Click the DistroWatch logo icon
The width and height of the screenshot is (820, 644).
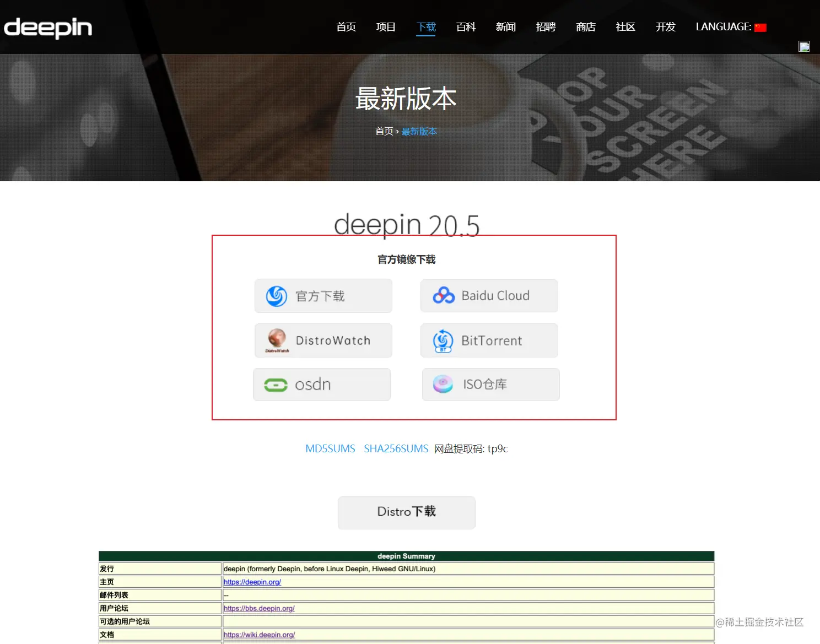pos(277,340)
